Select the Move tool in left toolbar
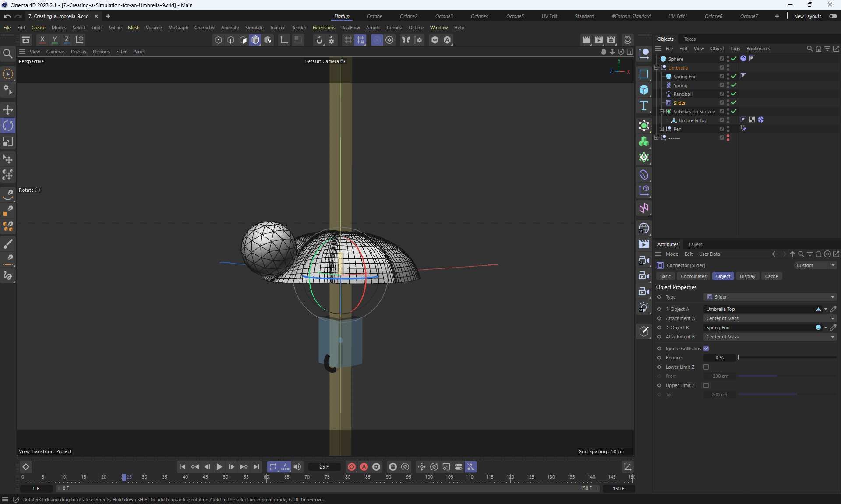 click(x=8, y=109)
